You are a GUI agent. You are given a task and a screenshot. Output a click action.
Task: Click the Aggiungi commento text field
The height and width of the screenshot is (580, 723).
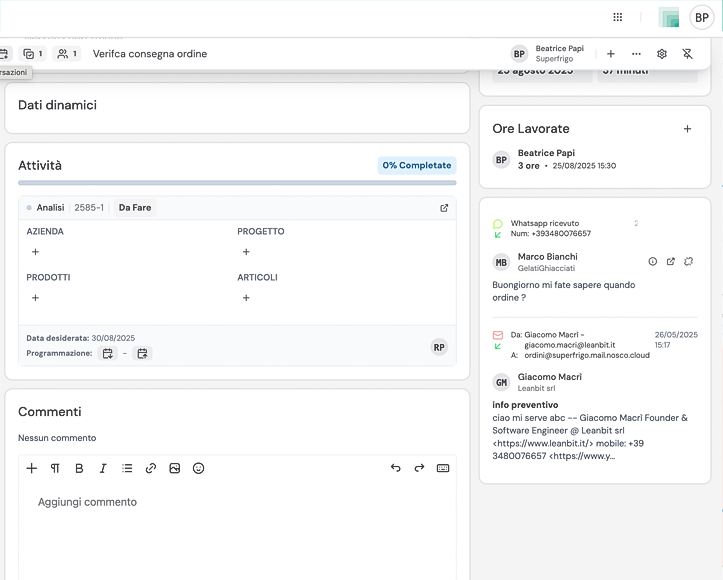[237, 502]
